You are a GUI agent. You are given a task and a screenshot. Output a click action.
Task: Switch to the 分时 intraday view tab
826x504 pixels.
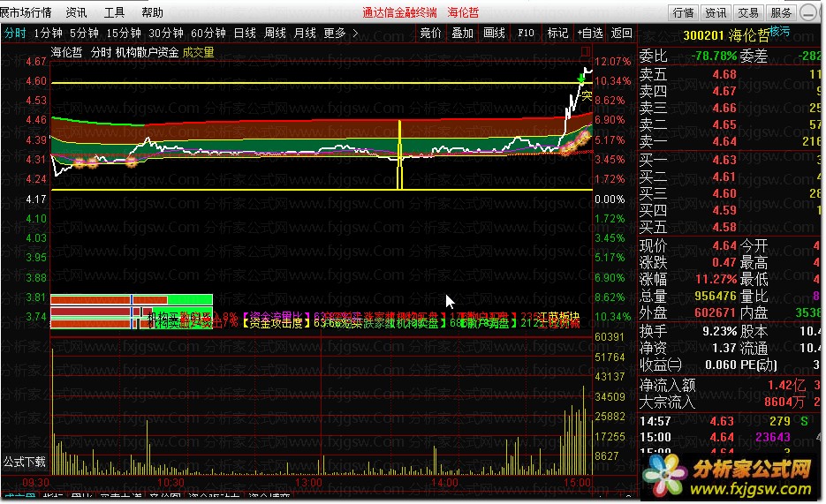pyautogui.click(x=15, y=34)
